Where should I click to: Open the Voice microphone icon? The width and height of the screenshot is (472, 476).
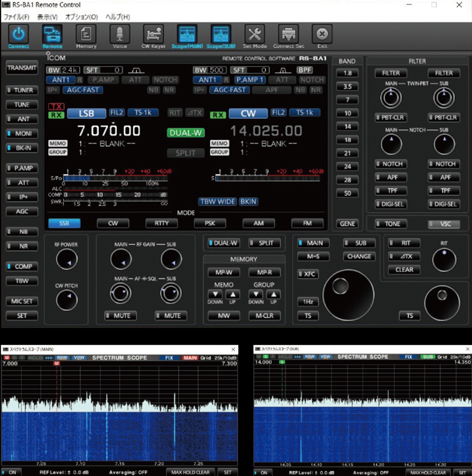tap(120, 35)
